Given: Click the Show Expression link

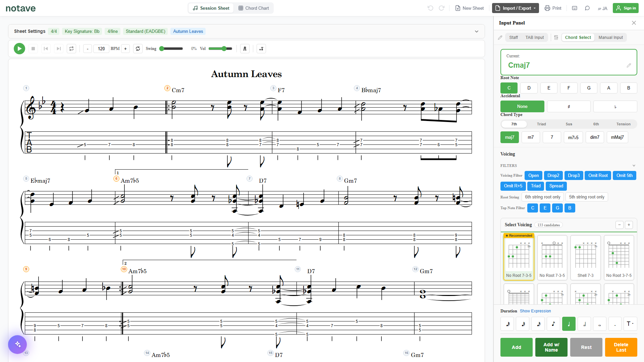Looking at the screenshot, I should 535,311.
